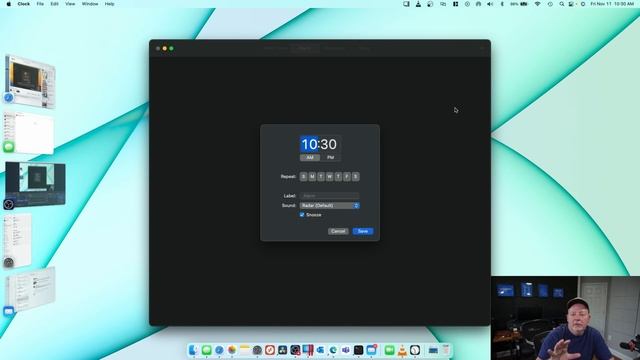
Task: Toggle Tuesday in the Repeat row
Action: click(x=321, y=176)
